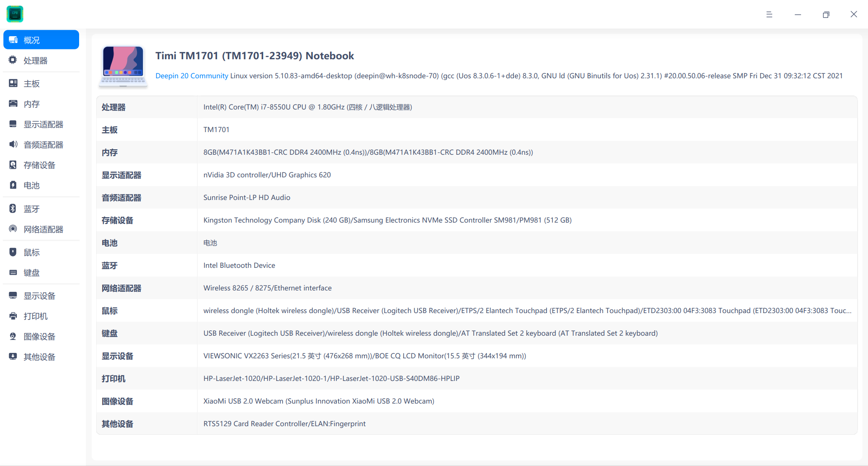Open the monitor (显示设备) sidebar icon
This screenshot has height=466, width=868.
tap(13, 295)
